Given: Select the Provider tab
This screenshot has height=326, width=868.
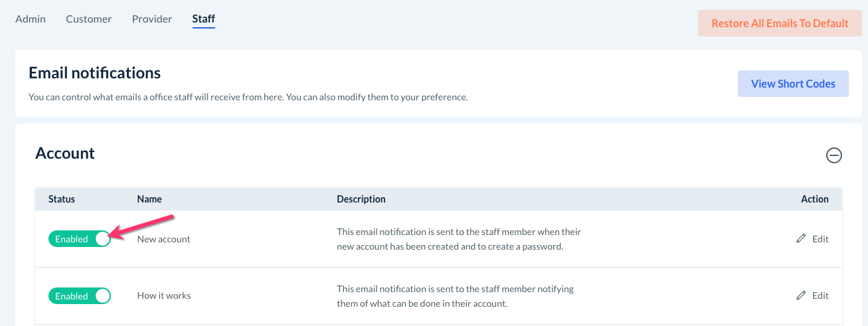Looking at the screenshot, I should click(152, 19).
